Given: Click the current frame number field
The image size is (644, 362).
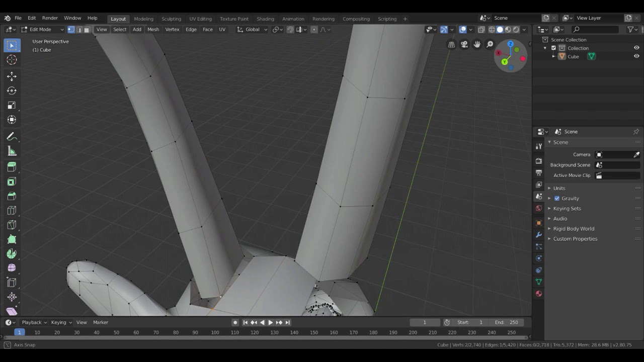Looking at the screenshot, I should 425,322.
